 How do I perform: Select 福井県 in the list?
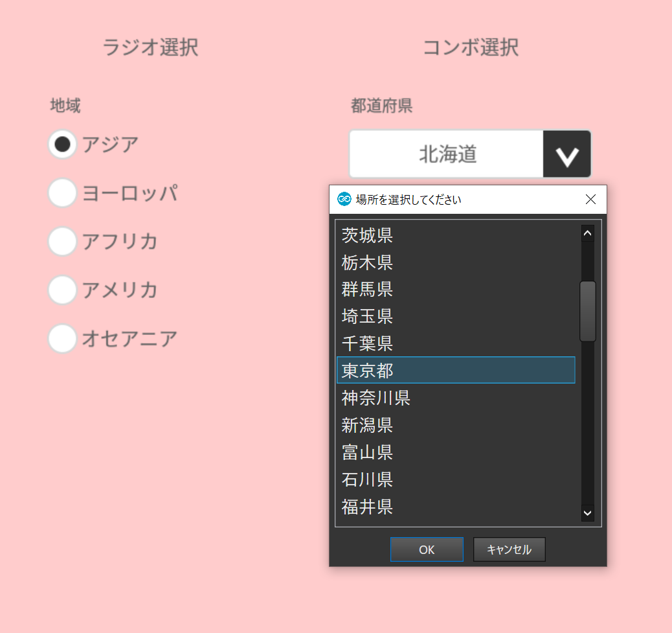coord(456,507)
